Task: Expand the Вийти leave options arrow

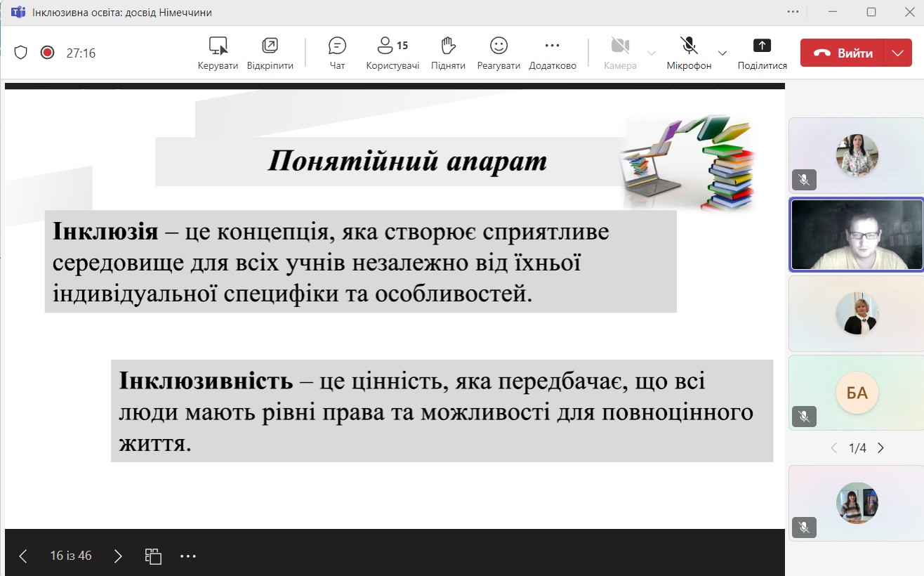Action: tap(898, 53)
